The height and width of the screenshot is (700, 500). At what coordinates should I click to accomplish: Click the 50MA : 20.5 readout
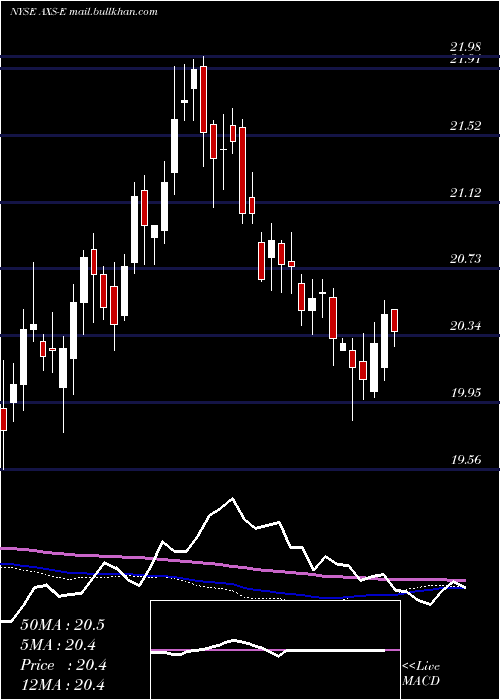pos(62,625)
